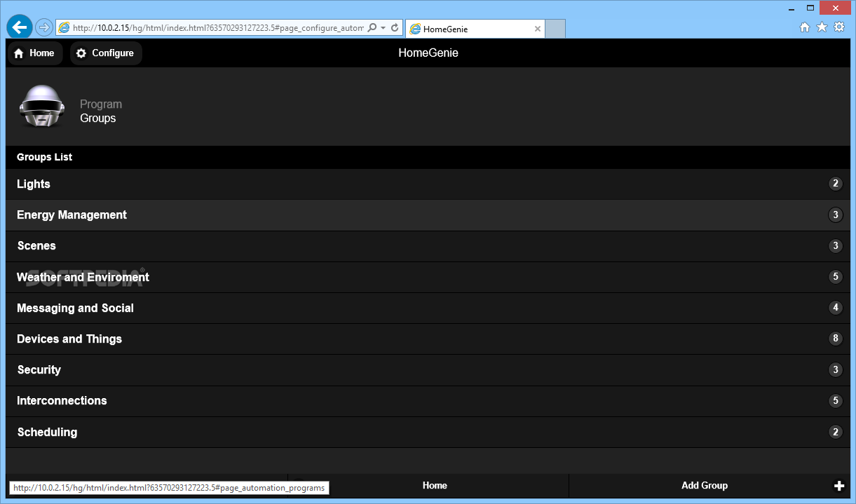Viewport: 856px width, 504px height.
Task: Click Messaging and Social count badge 4
Action: [x=835, y=308]
